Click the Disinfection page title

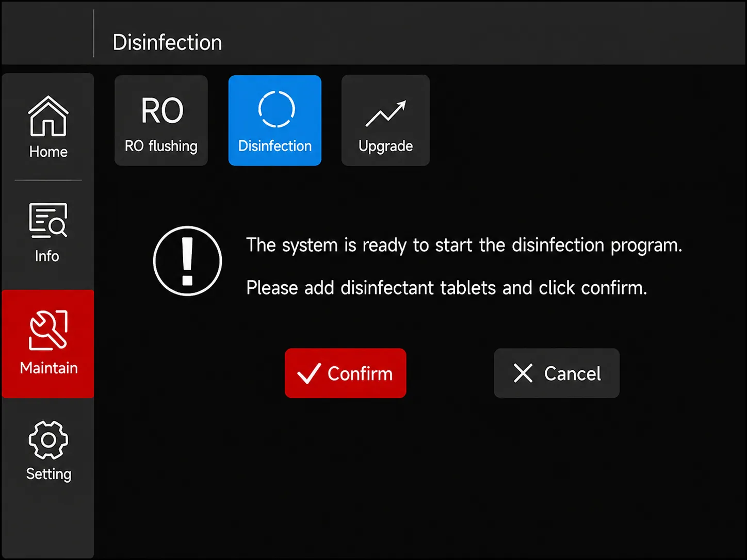pyautogui.click(x=167, y=42)
